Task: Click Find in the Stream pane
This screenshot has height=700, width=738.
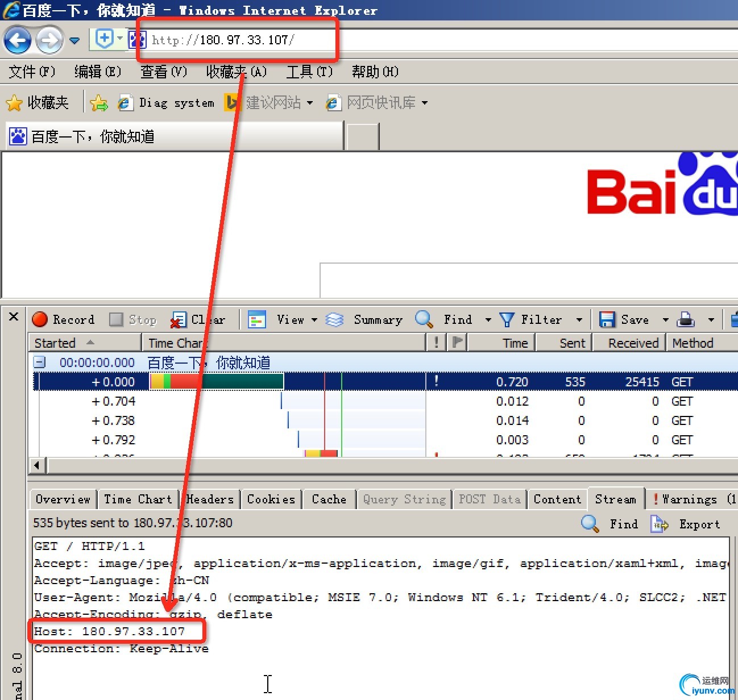Action: click(x=610, y=523)
